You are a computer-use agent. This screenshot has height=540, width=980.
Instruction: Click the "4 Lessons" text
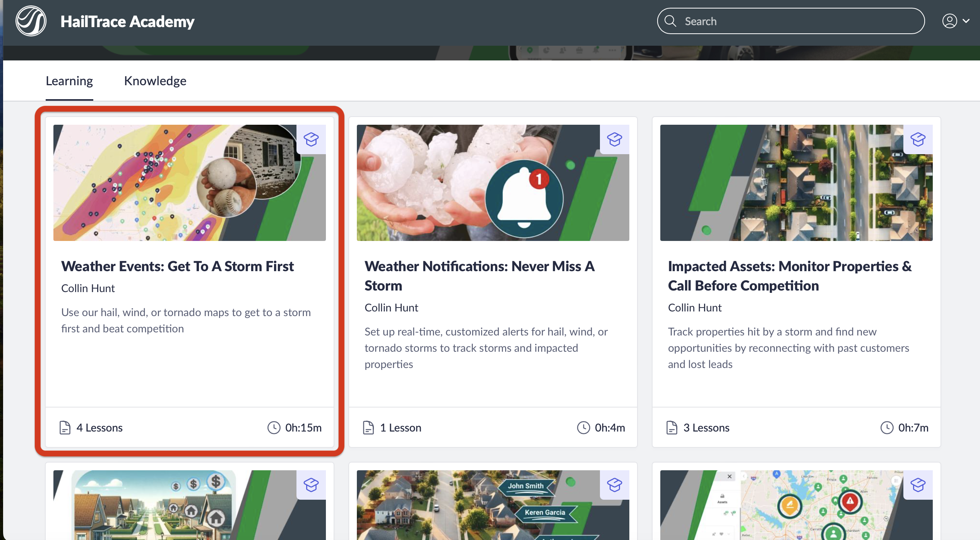(x=99, y=428)
